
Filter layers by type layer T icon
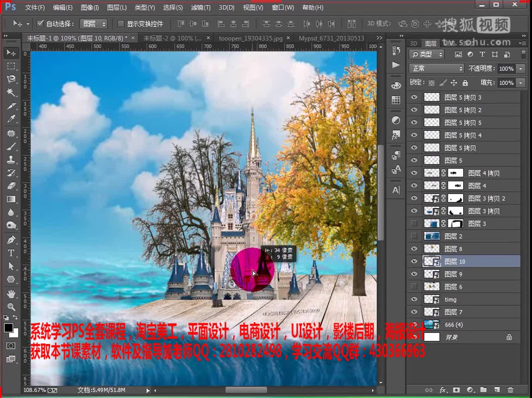[482, 54]
